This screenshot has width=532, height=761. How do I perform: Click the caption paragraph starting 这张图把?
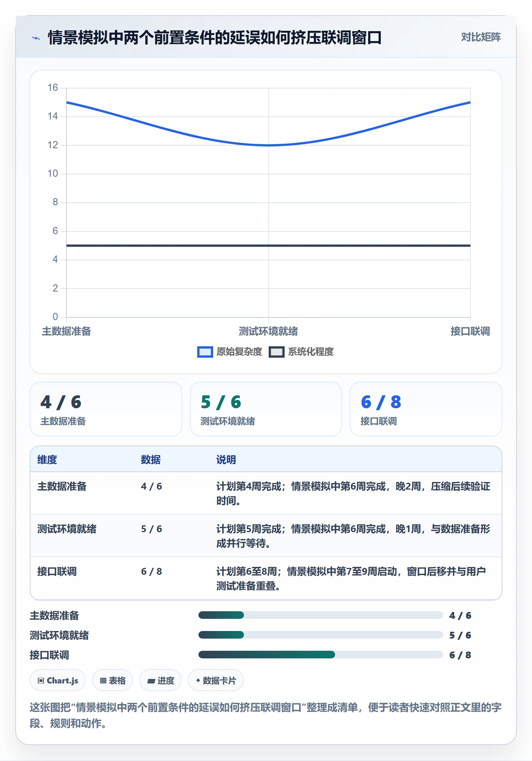[266, 715]
